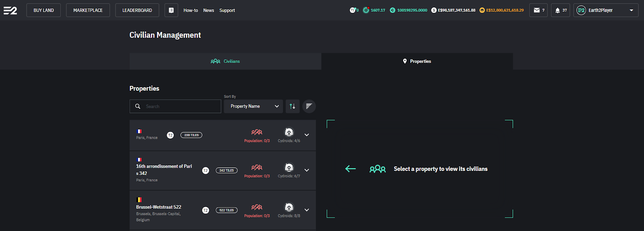This screenshot has height=231, width=644.
Task: Click Cydroids icon on Brussel-Wetstraat 522
Action: (x=289, y=208)
